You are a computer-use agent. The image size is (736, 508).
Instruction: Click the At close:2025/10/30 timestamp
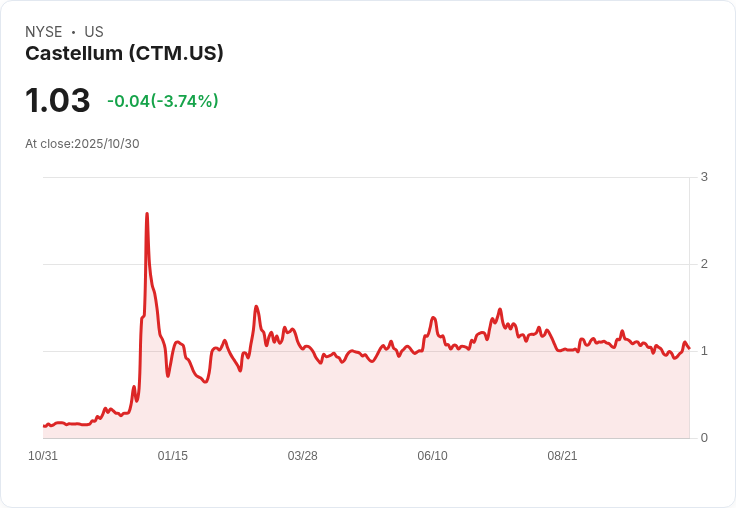[82, 143]
